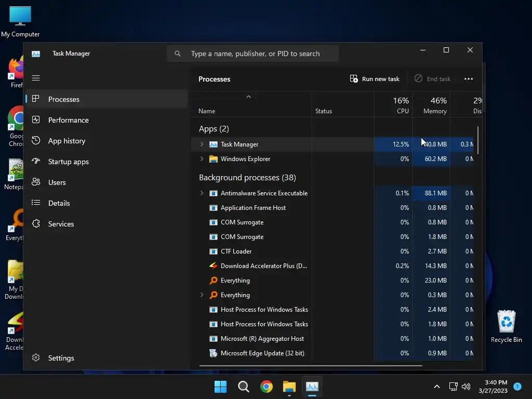Switch to the Details tab
This screenshot has height=399, width=532.
[x=107, y=203]
